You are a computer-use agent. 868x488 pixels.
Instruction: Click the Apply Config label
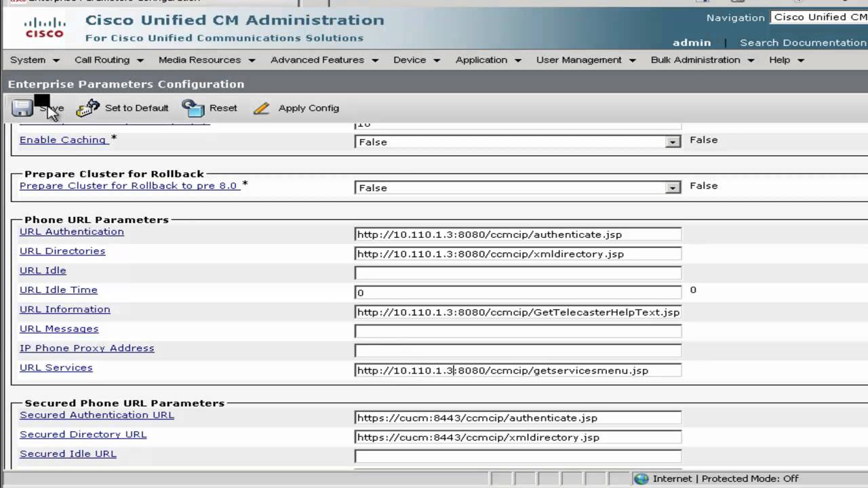[309, 108]
